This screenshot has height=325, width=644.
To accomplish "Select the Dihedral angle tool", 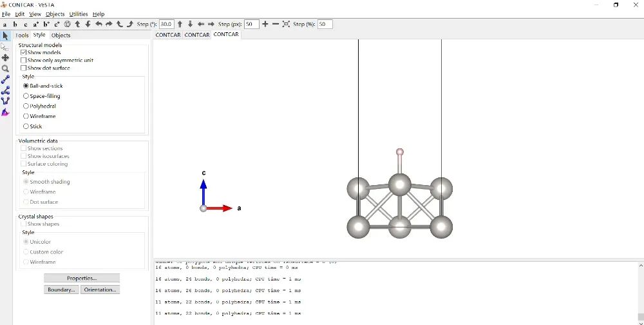I will pyautogui.click(x=5, y=101).
